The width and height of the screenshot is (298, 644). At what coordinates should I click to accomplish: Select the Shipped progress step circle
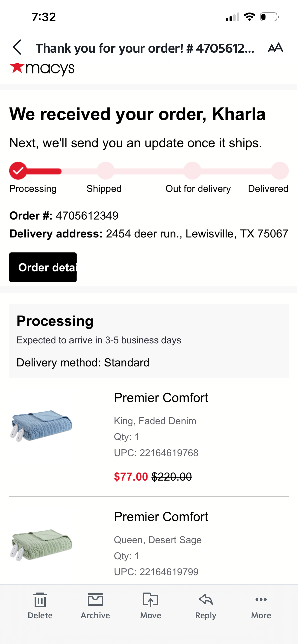[x=106, y=171]
